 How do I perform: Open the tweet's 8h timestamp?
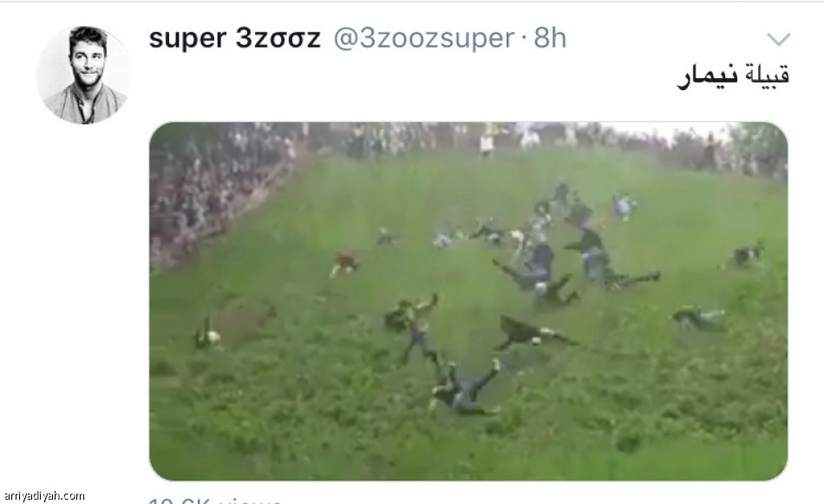click(550, 38)
